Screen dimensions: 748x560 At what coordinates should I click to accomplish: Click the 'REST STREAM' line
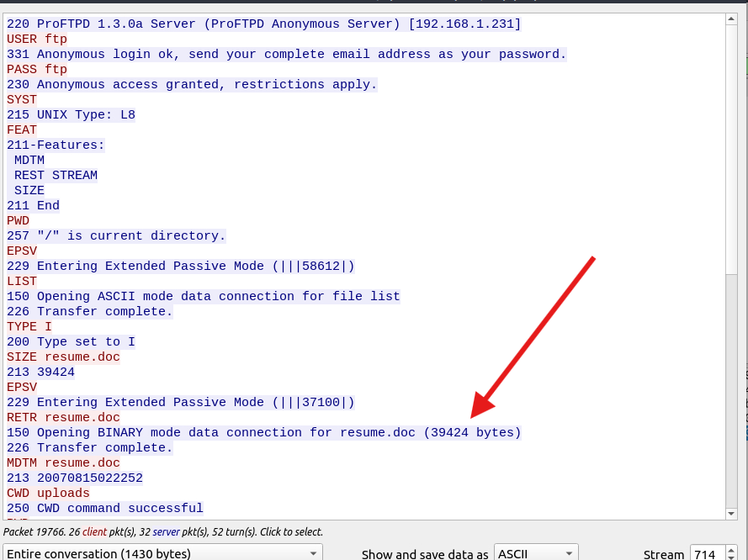(56, 176)
